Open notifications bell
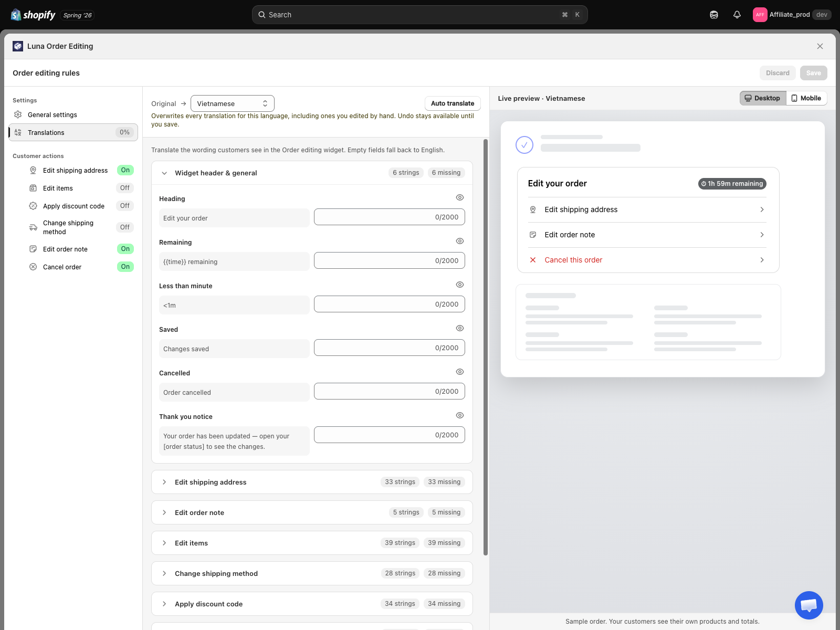 tap(737, 15)
